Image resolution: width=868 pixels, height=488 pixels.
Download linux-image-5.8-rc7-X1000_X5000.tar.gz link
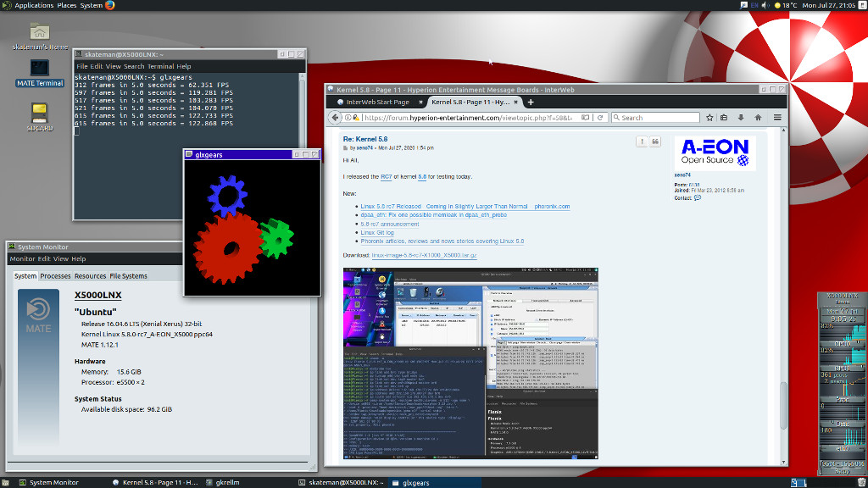click(x=424, y=256)
